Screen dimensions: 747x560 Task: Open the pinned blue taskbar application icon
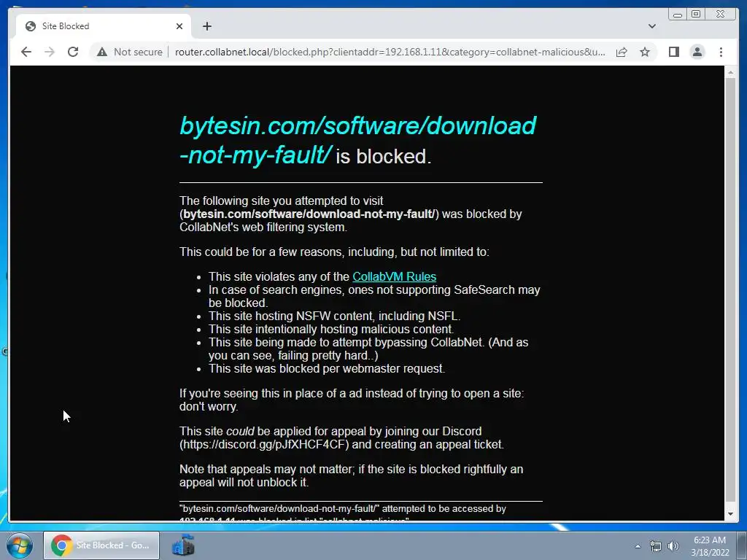[x=183, y=545]
